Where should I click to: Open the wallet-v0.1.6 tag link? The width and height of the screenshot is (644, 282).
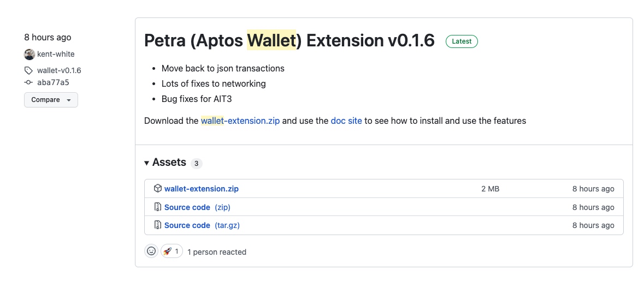(59, 70)
